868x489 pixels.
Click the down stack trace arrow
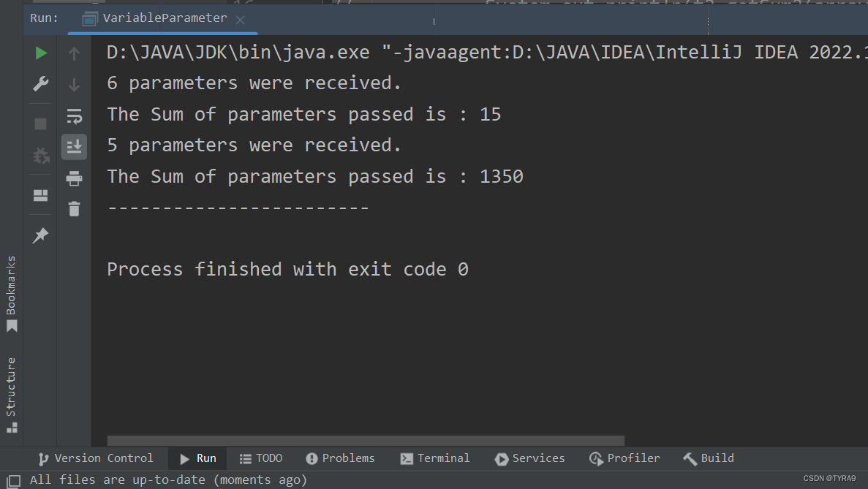[x=73, y=86]
